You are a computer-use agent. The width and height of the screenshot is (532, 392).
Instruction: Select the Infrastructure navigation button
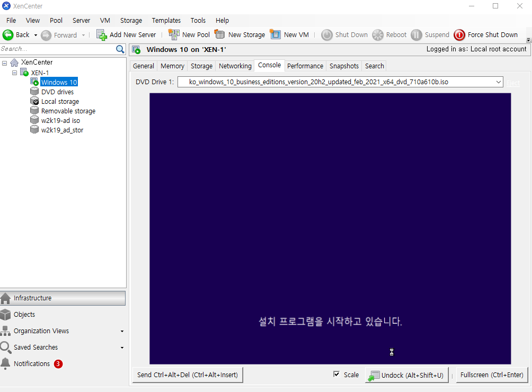pyautogui.click(x=63, y=298)
